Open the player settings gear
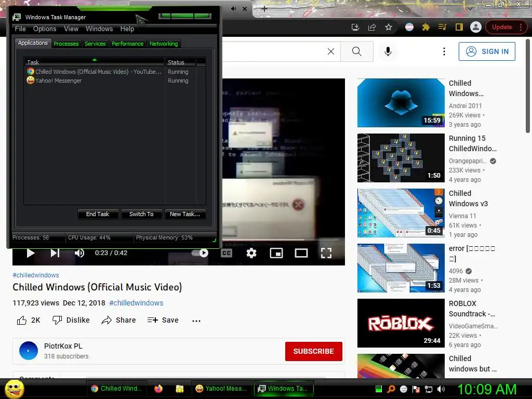The height and width of the screenshot is (399, 532). pos(251,253)
